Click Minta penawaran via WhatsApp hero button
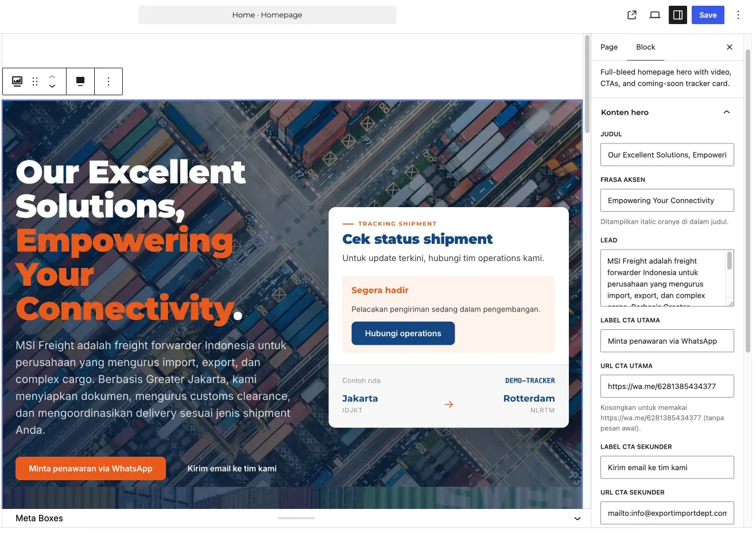This screenshot has width=756, height=533. tap(91, 469)
